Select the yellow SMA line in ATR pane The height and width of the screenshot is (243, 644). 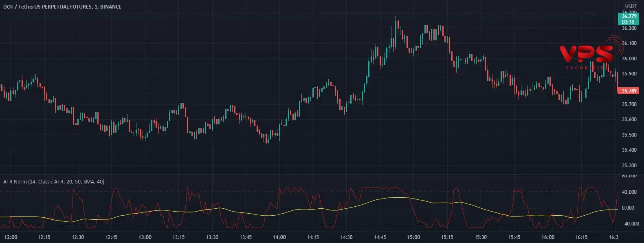(x=391, y=198)
